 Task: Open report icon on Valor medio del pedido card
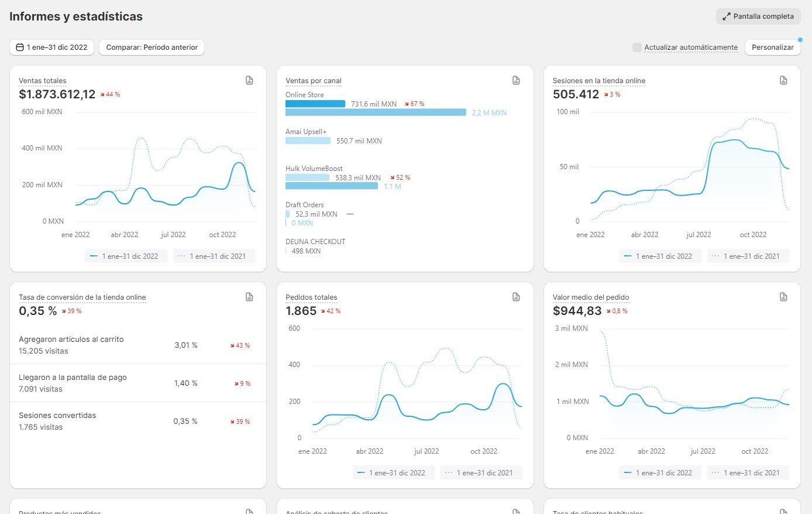[783, 297]
